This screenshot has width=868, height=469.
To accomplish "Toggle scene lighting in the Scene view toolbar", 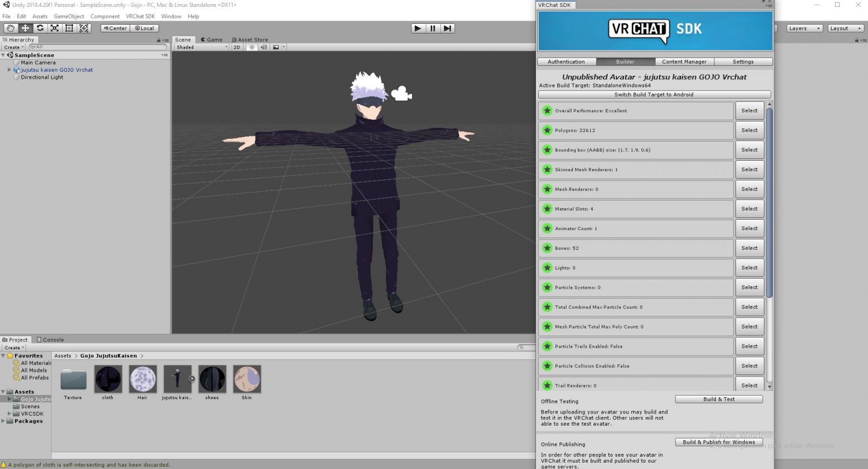I will [251, 47].
